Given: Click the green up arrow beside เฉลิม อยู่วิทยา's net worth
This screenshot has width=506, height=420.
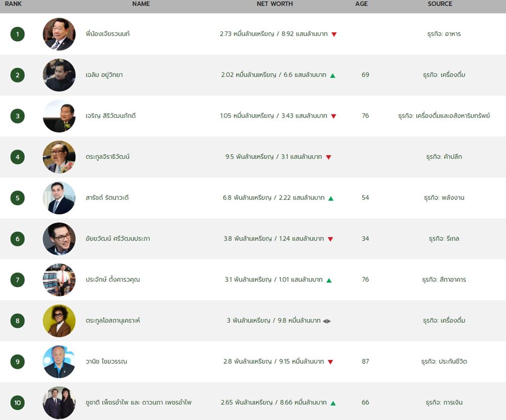Looking at the screenshot, I should [x=333, y=75].
